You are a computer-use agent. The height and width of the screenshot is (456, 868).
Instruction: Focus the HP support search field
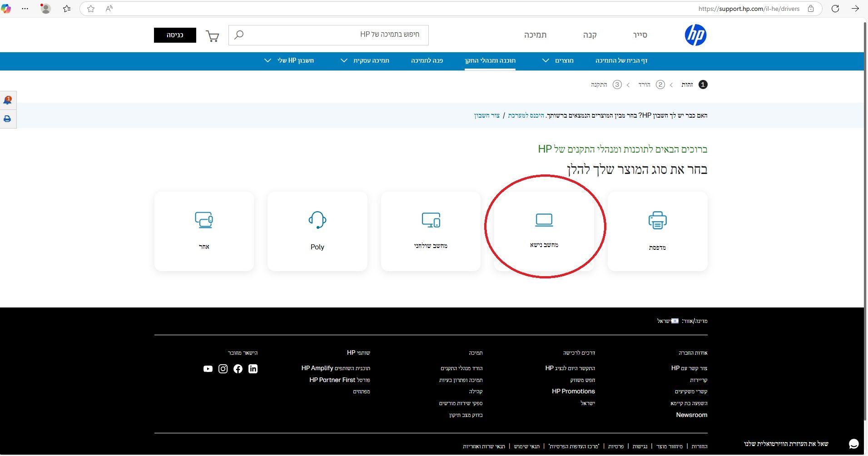click(328, 35)
